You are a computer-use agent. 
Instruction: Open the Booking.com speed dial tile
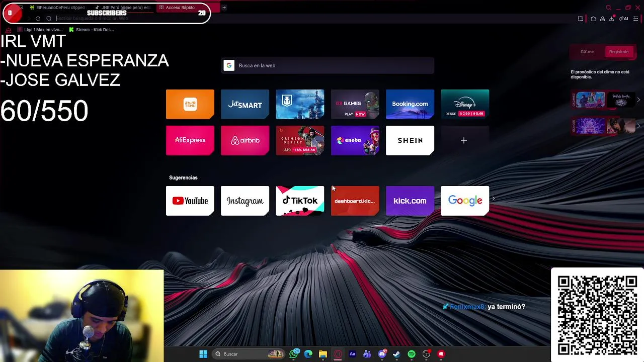pos(410,104)
